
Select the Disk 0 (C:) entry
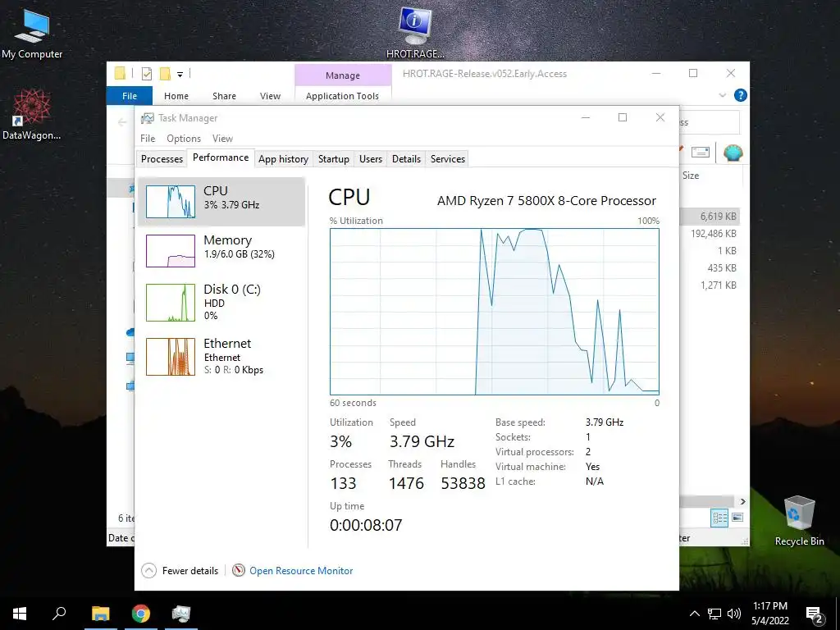point(221,303)
